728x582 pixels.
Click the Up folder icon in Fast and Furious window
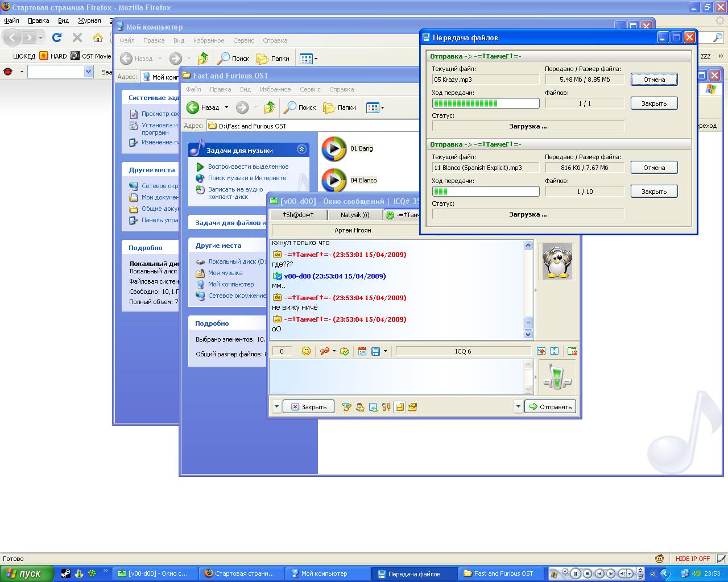[x=270, y=107]
